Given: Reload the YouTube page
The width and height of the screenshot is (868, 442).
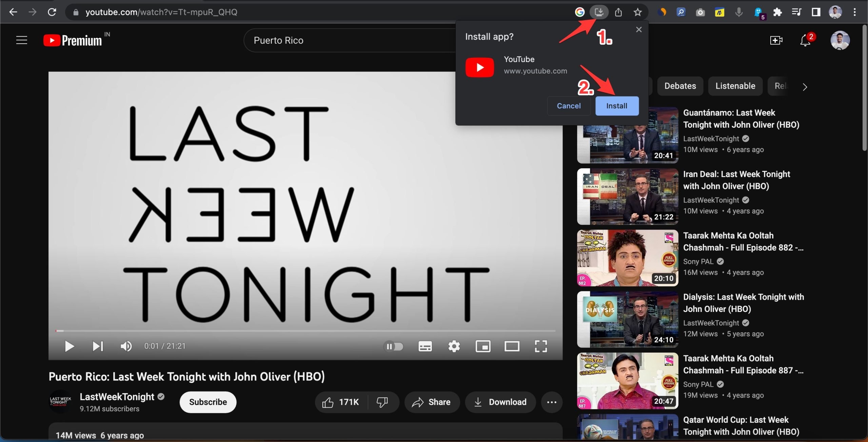Looking at the screenshot, I should coord(52,12).
